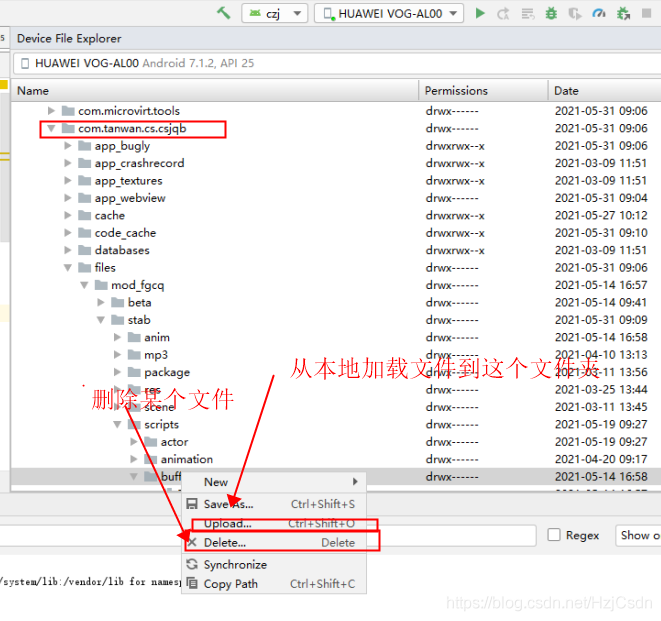661x621 pixels.
Task: Select the scripts folder
Action: coord(161,425)
